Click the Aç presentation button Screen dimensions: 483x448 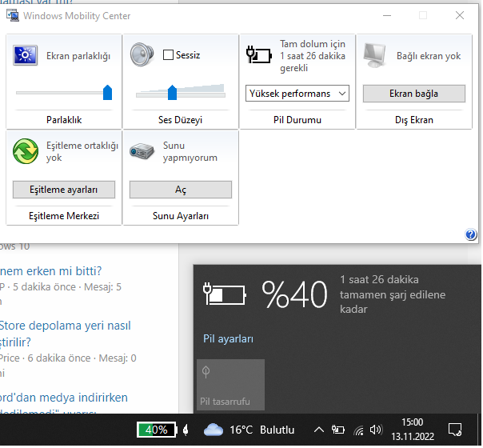click(x=181, y=190)
